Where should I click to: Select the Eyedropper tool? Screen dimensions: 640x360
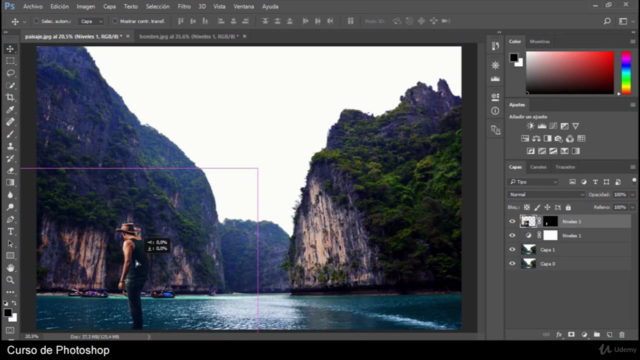pyautogui.click(x=11, y=110)
